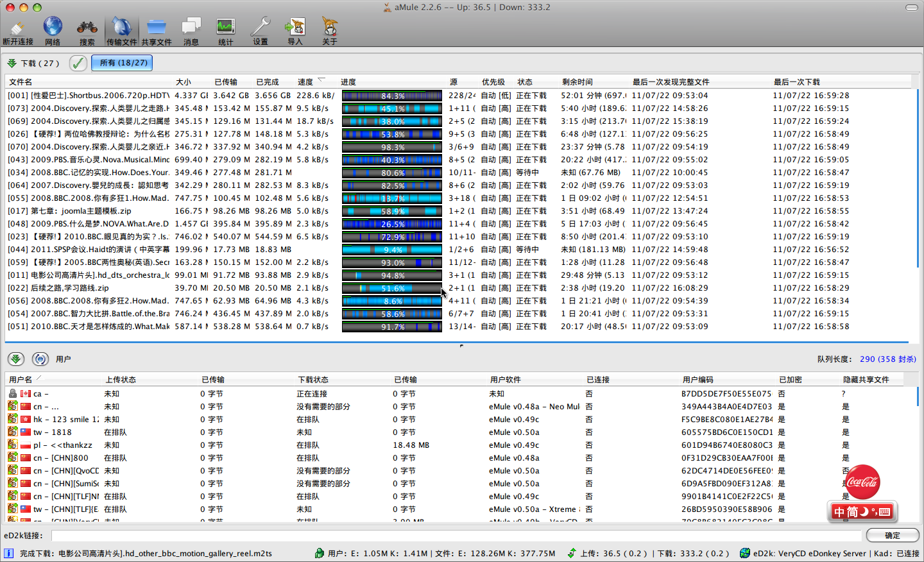Select download row [051] 2010.BBC.天才是怎样炼成的
The width and height of the screenshot is (924, 562).
click(x=458, y=327)
